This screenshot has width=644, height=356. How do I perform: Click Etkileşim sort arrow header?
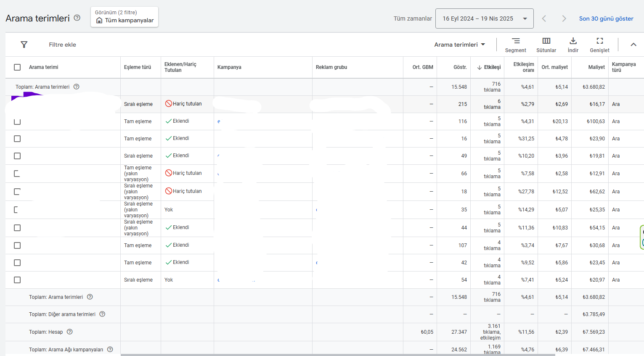[489, 67]
